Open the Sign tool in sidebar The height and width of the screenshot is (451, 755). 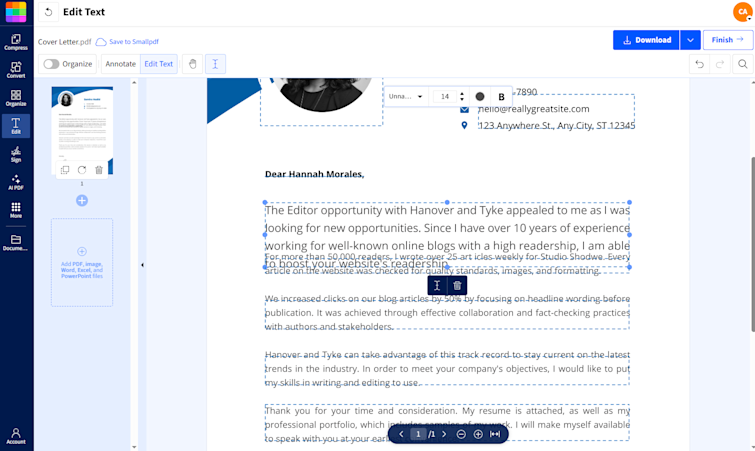tap(16, 154)
